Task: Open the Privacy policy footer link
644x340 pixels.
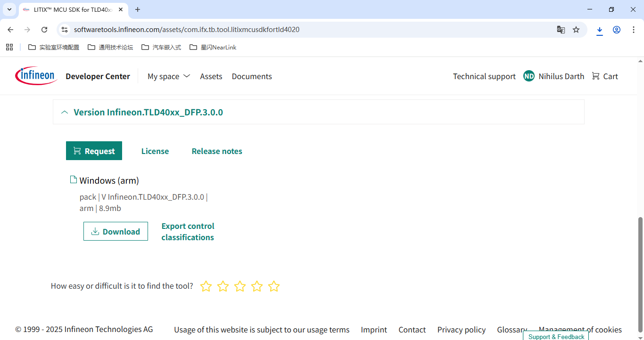Action: pos(462,330)
